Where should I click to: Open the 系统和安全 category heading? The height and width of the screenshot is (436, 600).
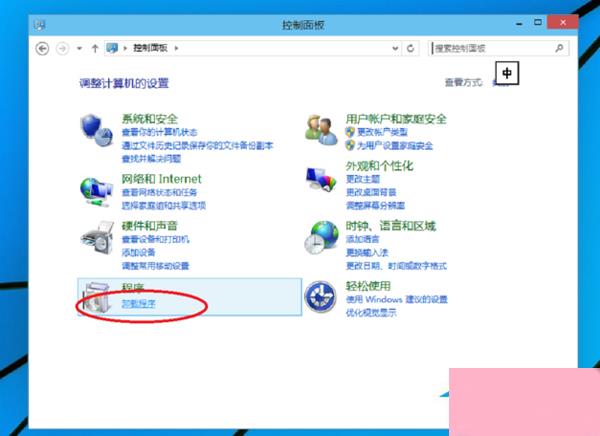(x=150, y=119)
